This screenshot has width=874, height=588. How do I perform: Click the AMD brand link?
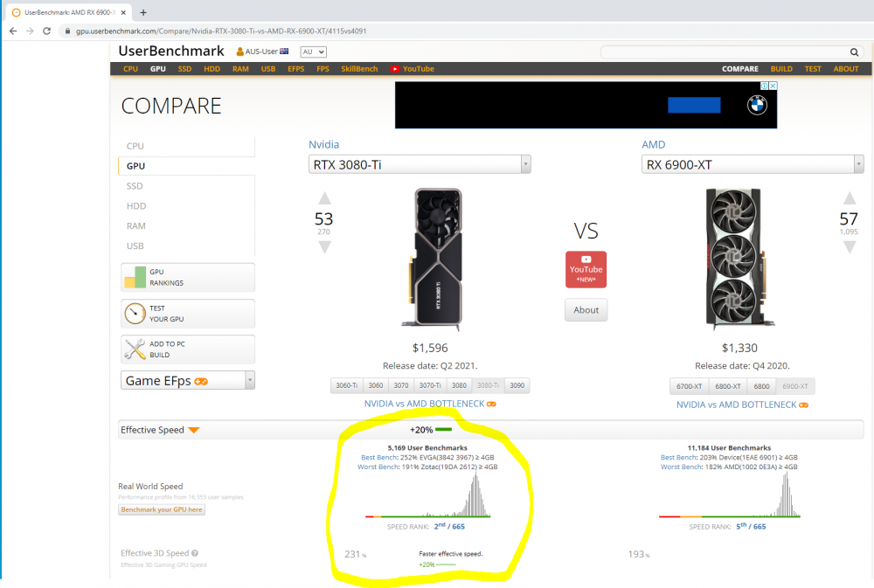tap(653, 144)
